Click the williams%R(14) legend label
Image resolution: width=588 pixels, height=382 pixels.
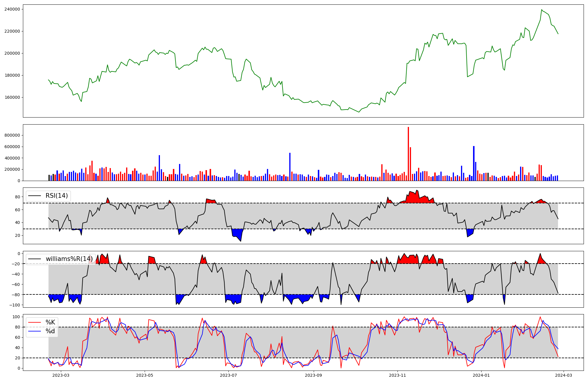pos(69,259)
